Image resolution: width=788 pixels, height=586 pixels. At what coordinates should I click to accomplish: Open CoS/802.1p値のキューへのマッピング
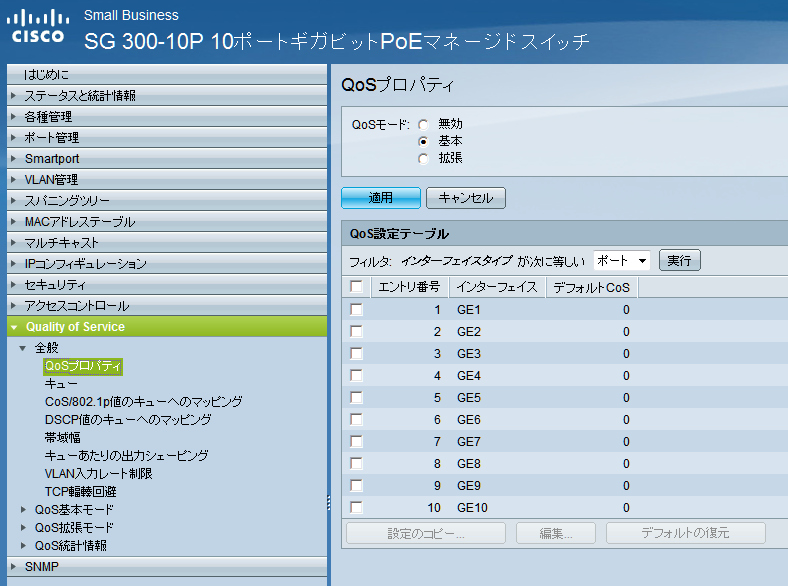pyautogui.click(x=144, y=402)
